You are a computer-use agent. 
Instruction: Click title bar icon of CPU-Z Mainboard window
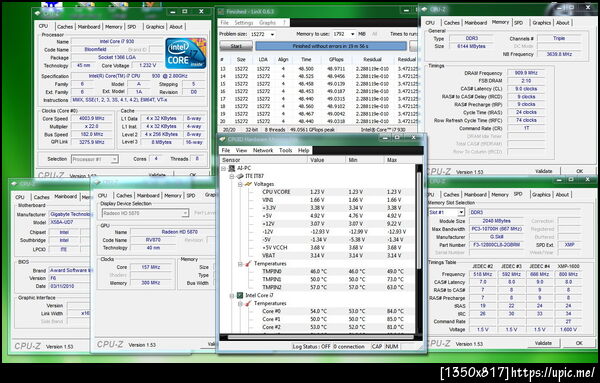[15, 184]
